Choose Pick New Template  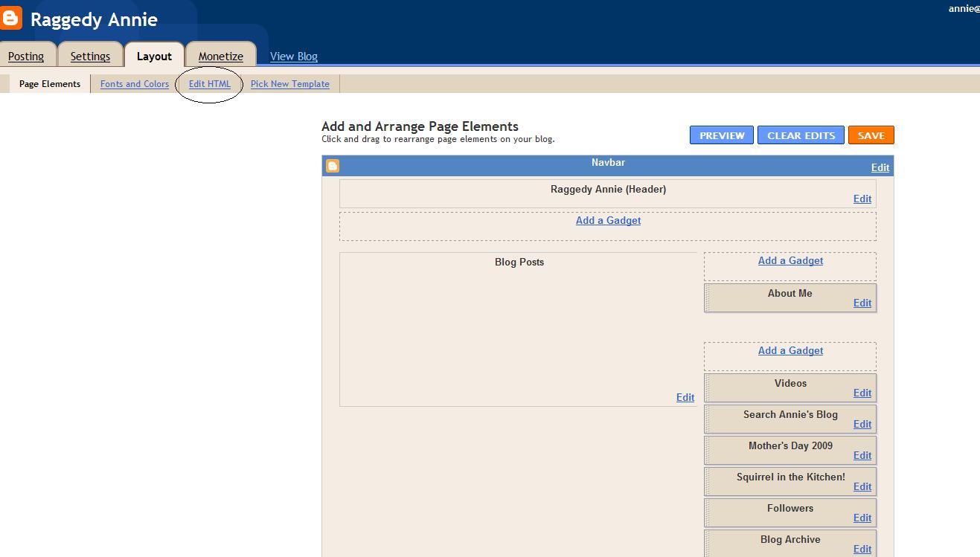click(290, 84)
